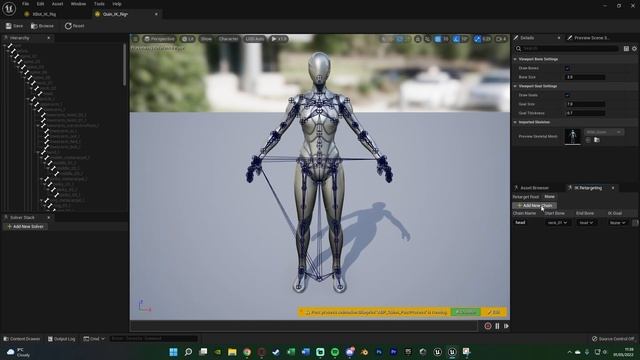Image resolution: width=640 pixels, height=360 pixels.
Task: Open the Tools menu
Action: click(x=99, y=4)
